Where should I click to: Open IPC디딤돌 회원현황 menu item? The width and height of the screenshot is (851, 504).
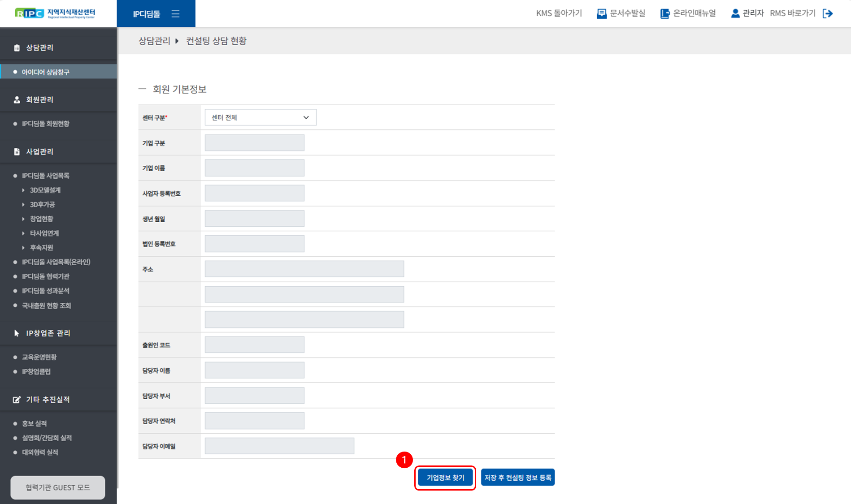(45, 124)
